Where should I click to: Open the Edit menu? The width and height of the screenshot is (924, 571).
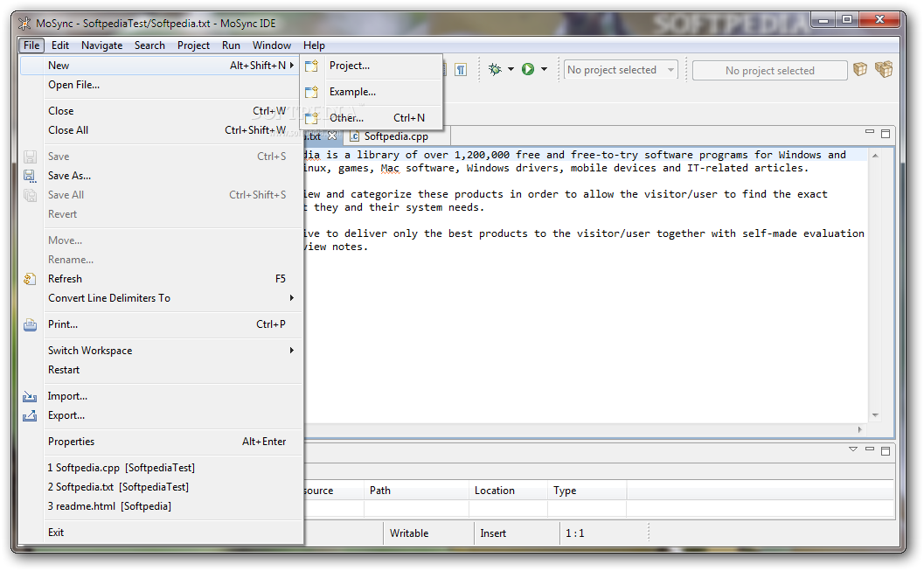[60, 45]
